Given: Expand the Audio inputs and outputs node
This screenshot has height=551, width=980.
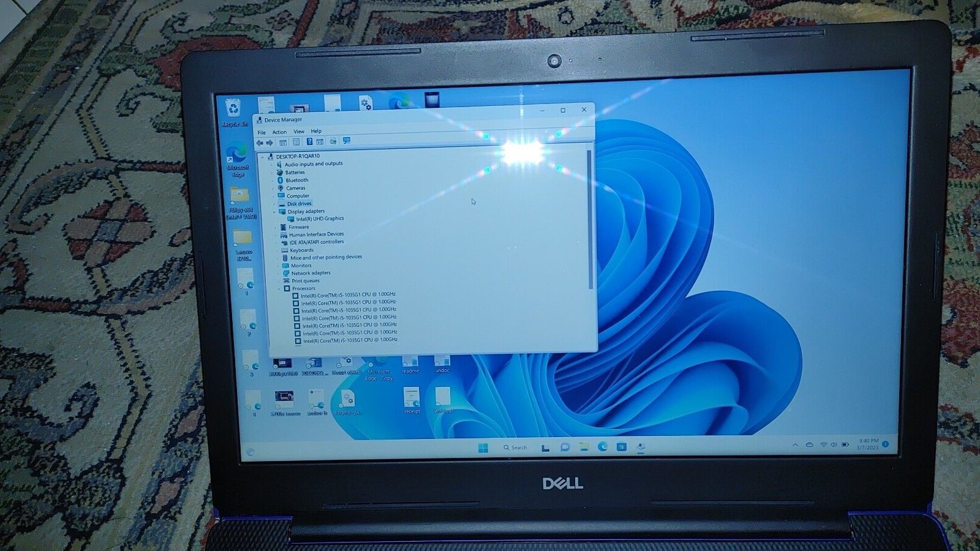Looking at the screenshot, I should 272,165.
